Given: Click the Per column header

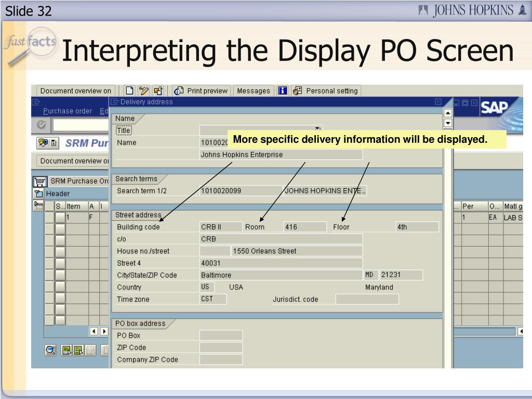Looking at the screenshot, I should pos(474,206).
